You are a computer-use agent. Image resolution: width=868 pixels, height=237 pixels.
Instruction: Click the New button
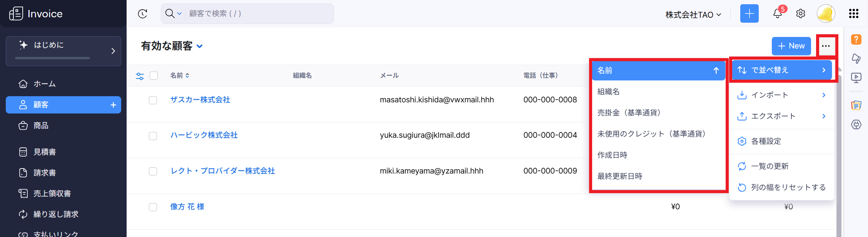(791, 46)
